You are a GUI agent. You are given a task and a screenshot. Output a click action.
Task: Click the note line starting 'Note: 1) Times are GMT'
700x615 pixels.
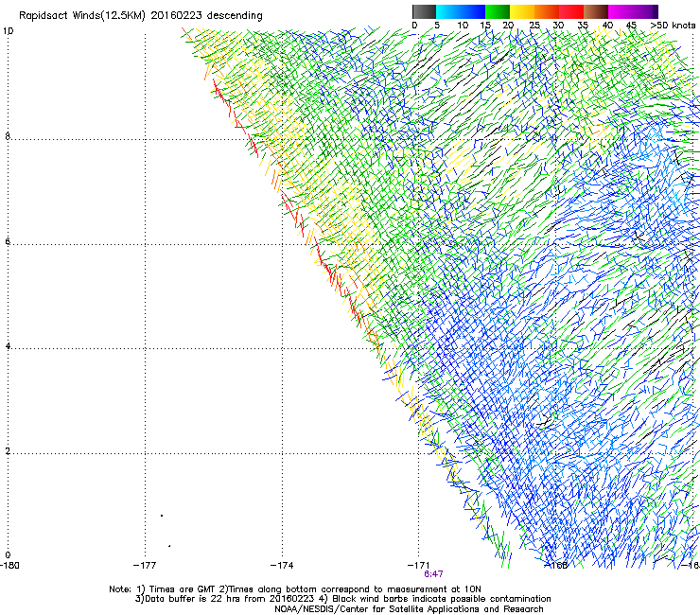295,589
